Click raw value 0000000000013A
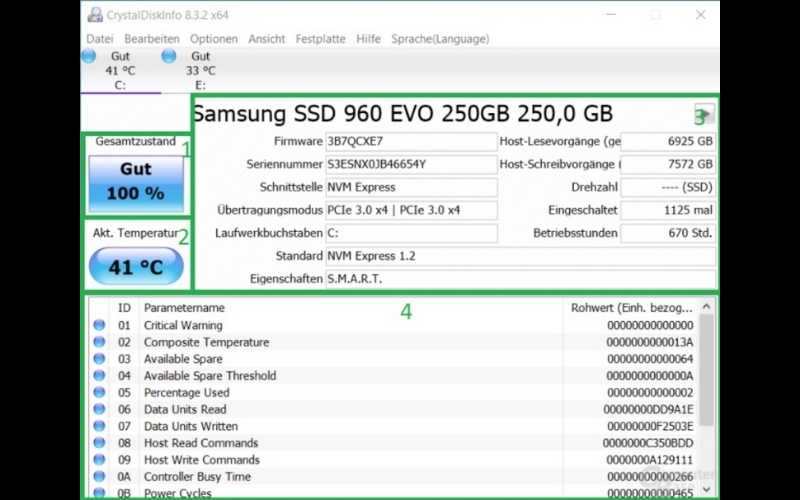800x500 pixels. coord(649,342)
